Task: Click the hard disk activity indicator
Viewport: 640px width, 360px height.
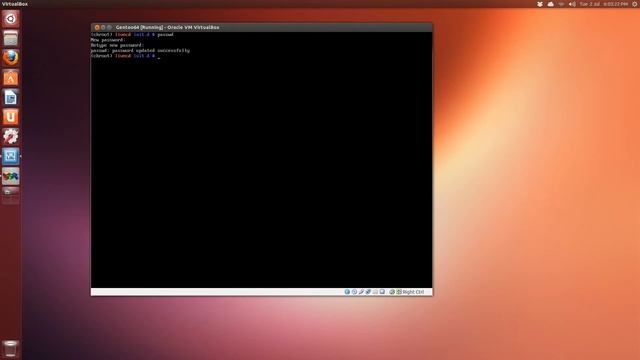Action: pos(347,292)
